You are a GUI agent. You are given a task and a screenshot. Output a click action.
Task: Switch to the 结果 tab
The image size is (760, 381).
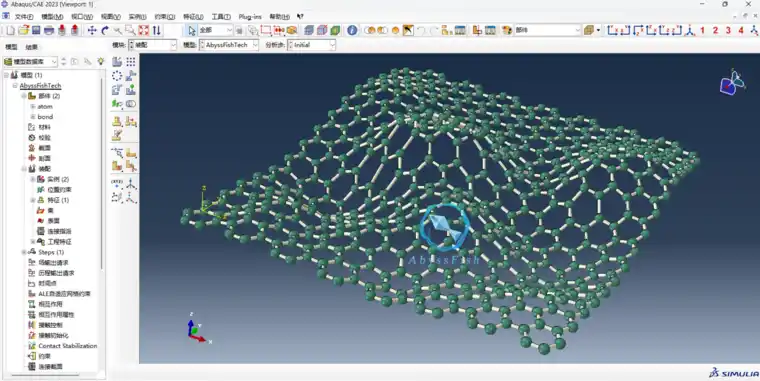pyautogui.click(x=32, y=47)
